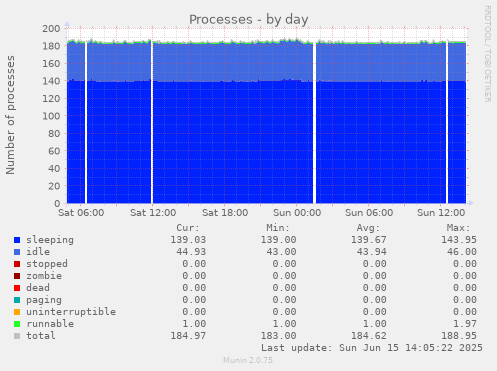The width and height of the screenshot is (497, 371).
Task: Click the uninterruptible legend color swatch
Action: (17, 312)
